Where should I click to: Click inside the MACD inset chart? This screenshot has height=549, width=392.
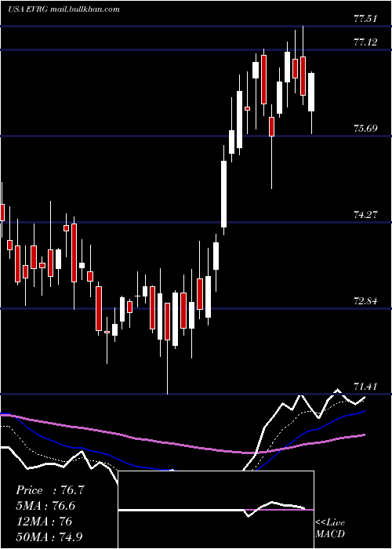point(216,510)
